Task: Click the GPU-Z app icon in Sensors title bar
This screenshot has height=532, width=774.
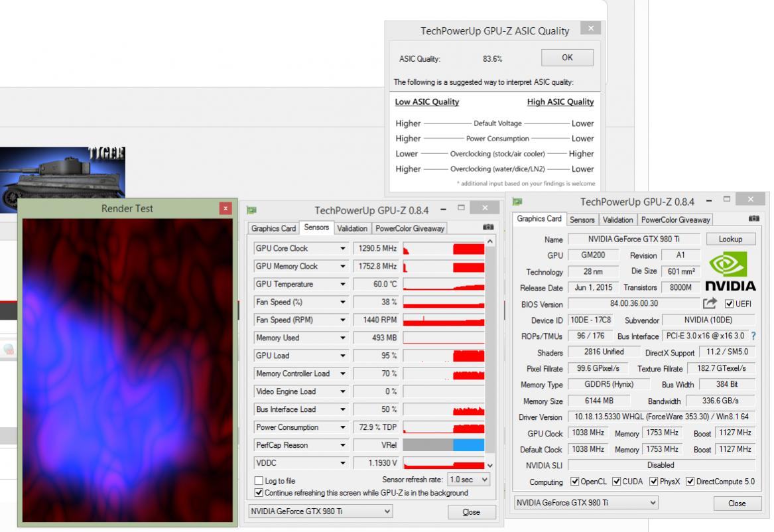Action: pos(251,210)
